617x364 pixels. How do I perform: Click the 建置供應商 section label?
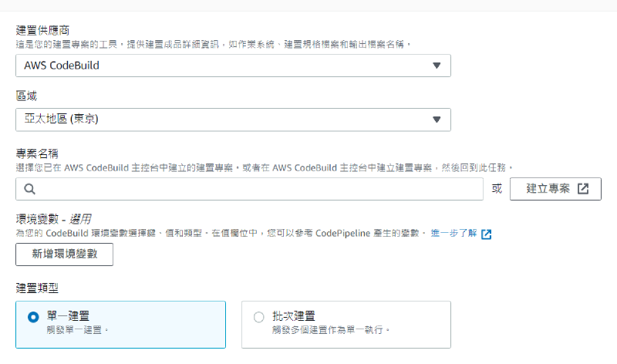(43, 30)
